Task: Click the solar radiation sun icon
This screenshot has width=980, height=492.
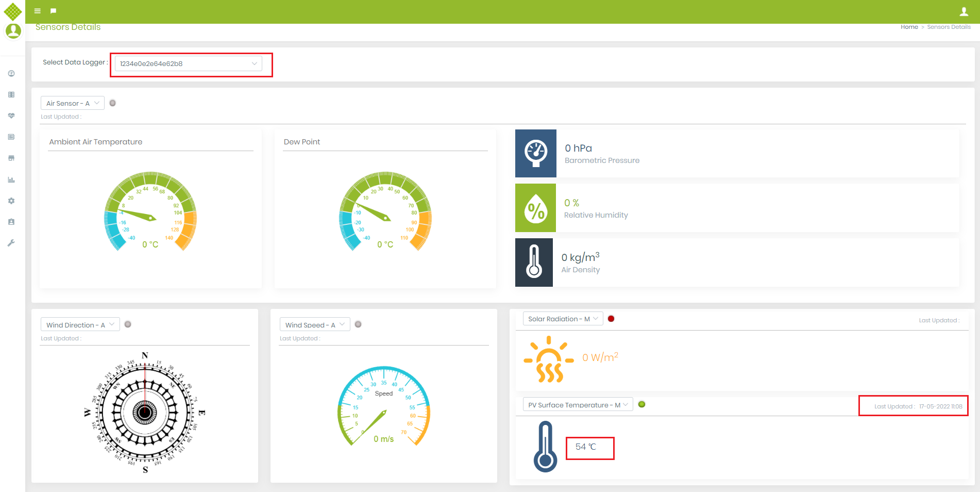Action: coord(549,359)
